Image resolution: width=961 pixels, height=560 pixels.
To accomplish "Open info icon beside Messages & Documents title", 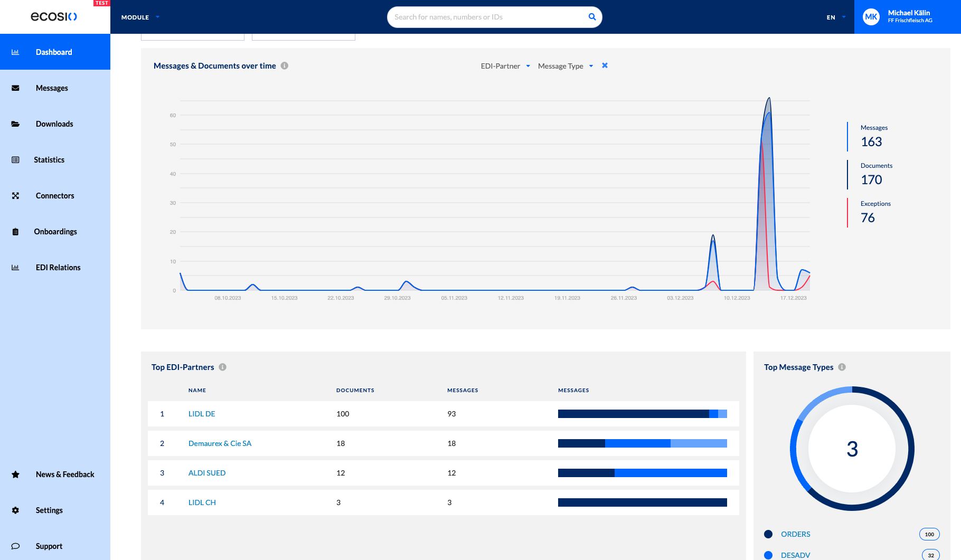I will [285, 66].
